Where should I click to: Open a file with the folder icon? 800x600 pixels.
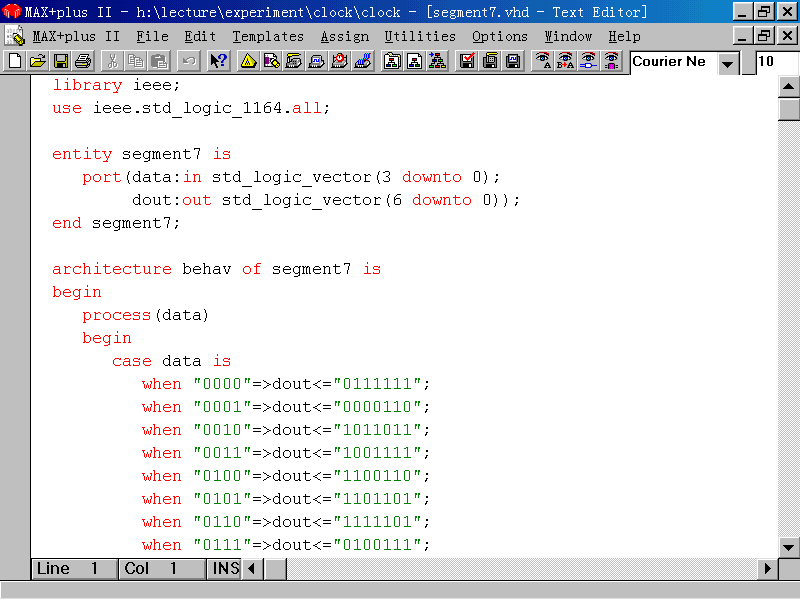[38, 62]
